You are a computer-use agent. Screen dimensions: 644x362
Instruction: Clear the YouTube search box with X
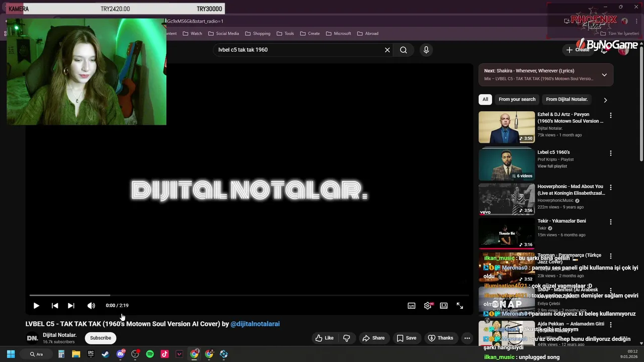[387, 50]
